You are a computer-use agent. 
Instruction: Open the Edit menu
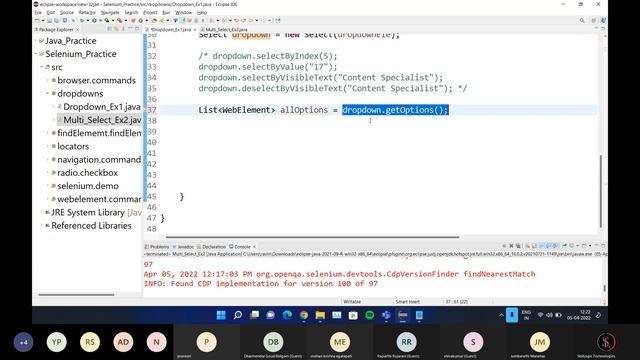click(51, 13)
